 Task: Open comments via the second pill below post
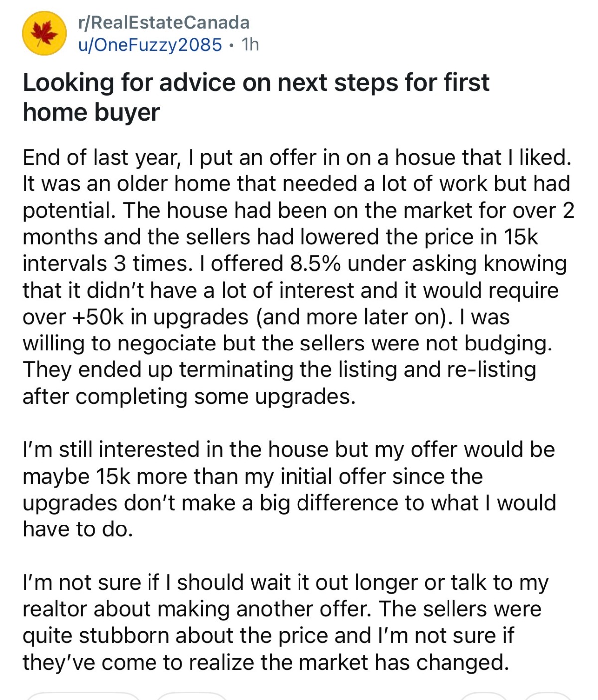(x=192, y=696)
